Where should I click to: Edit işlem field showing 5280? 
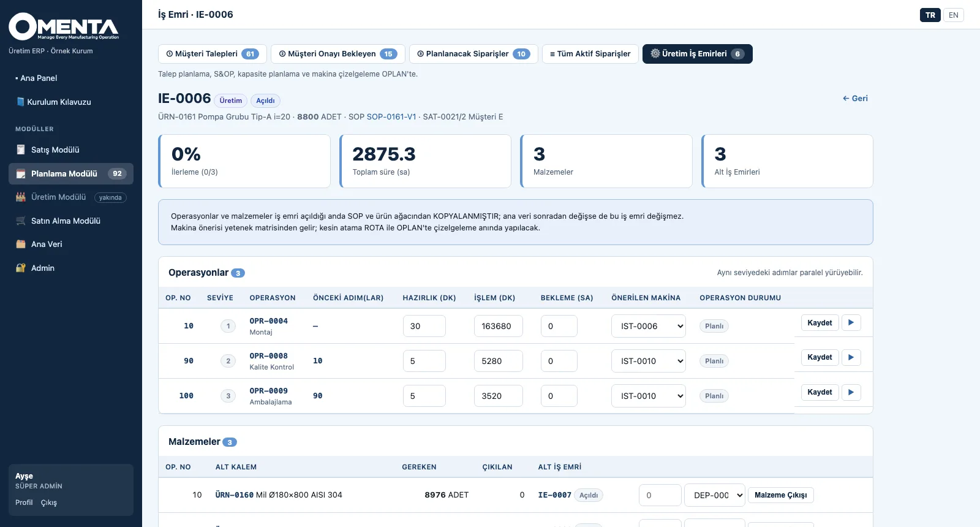(x=499, y=361)
